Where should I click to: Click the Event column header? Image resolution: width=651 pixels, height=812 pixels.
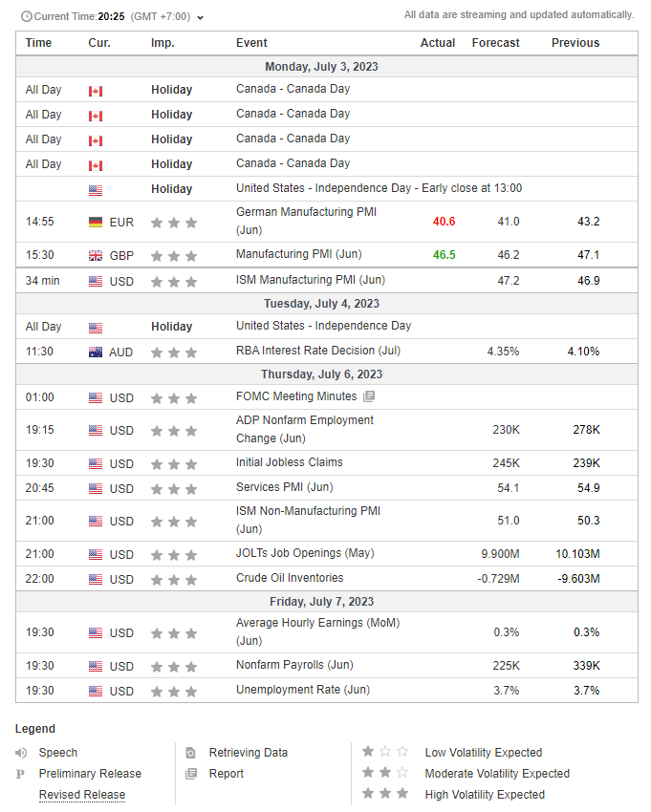251,43
